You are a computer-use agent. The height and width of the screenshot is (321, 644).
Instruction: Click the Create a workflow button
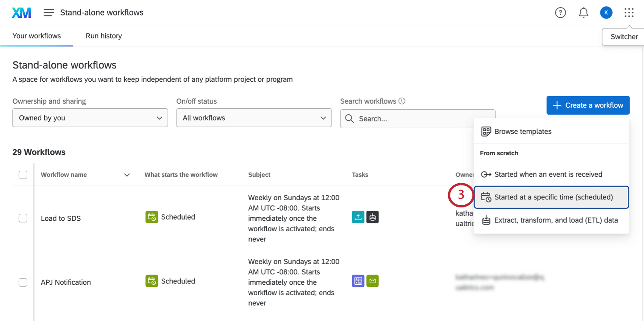[x=588, y=105]
